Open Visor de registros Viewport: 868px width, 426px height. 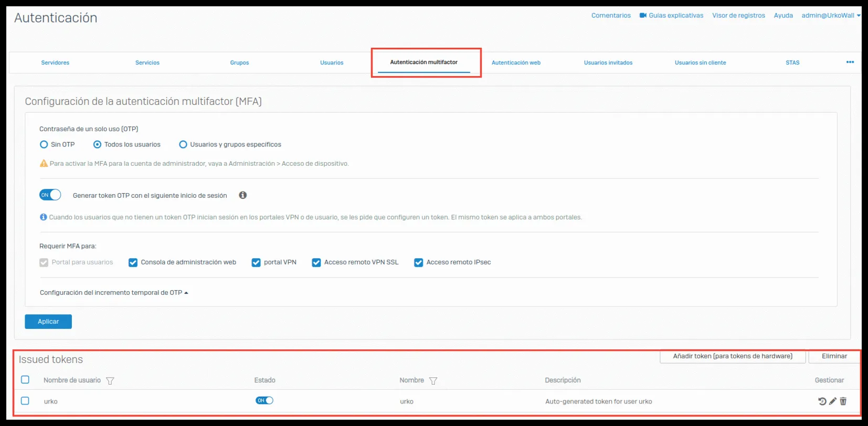click(x=738, y=15)
